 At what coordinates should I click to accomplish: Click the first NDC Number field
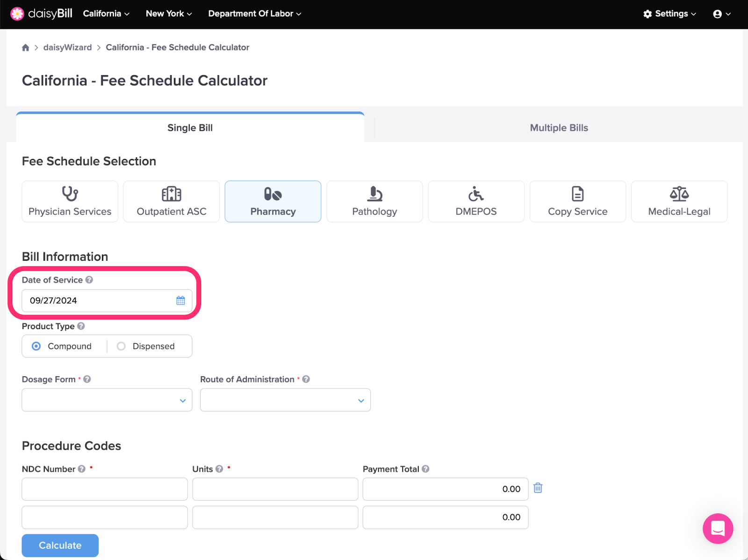105,489
